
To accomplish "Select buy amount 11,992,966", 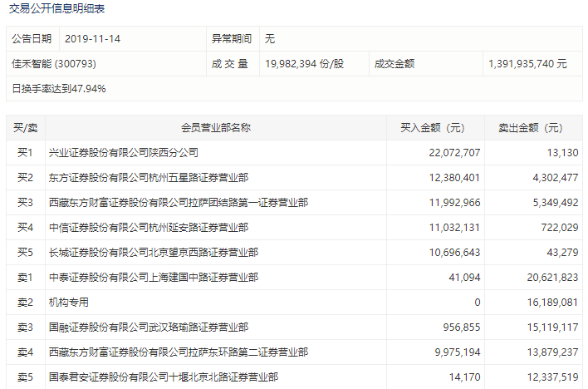I will pos(454,203).
